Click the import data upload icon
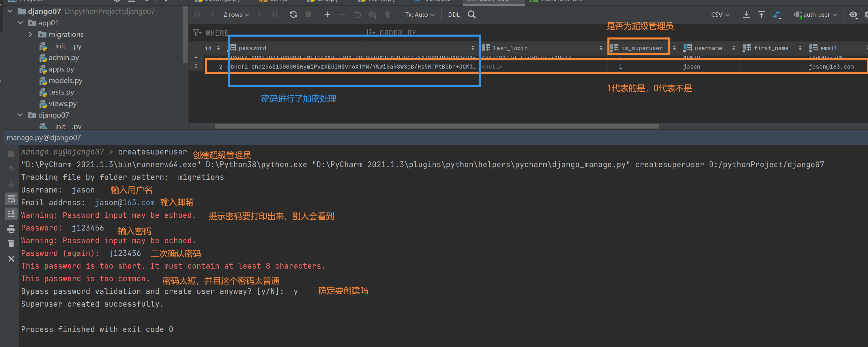The width and height of the screenshot is (868, 347). pos(761,14)
